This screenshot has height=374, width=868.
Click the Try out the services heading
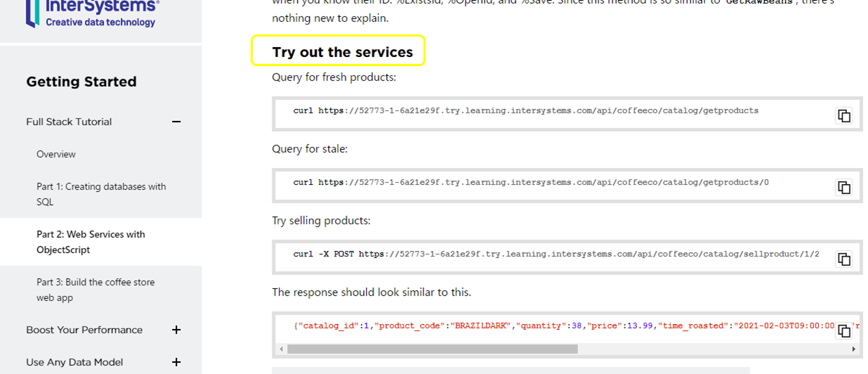[342, 52]
